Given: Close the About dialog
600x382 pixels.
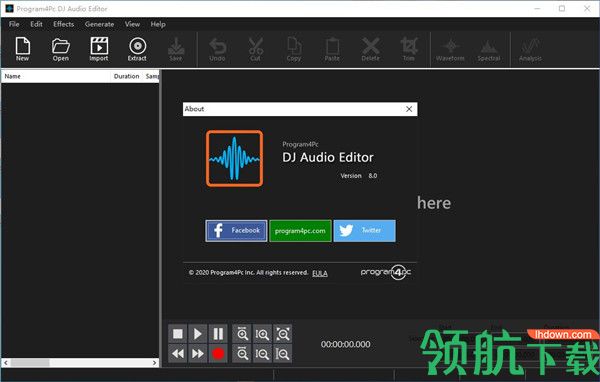Looking at the screenshot, I should tap(409, 109).
